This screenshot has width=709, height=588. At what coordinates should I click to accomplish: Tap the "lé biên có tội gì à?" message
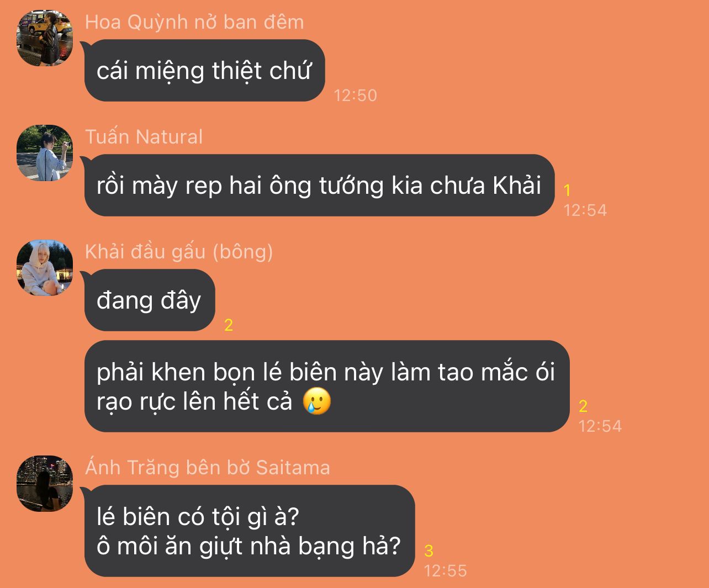pos(249,531)
